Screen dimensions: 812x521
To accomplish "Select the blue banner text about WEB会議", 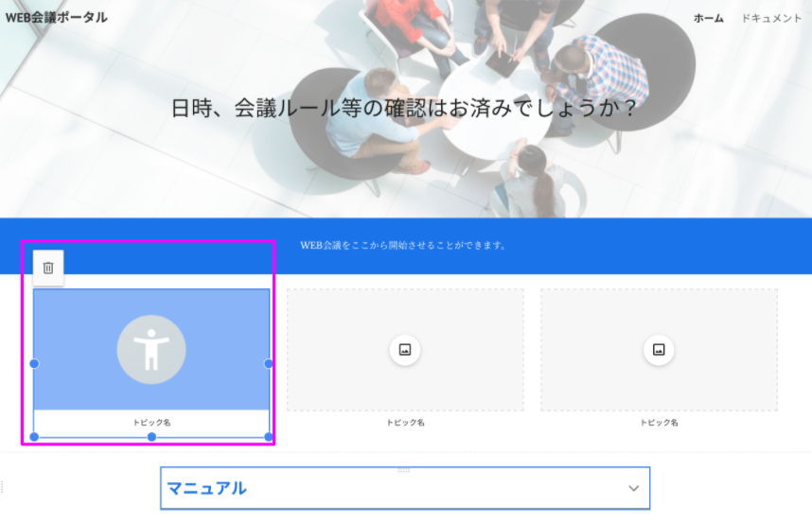I will (x=405, y=245).
